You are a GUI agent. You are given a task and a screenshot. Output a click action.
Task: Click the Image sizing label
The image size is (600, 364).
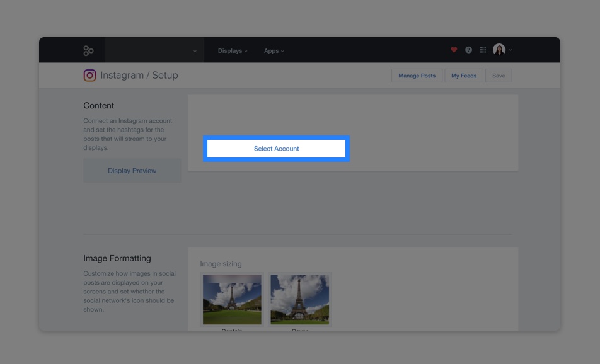tap(221, 264)
